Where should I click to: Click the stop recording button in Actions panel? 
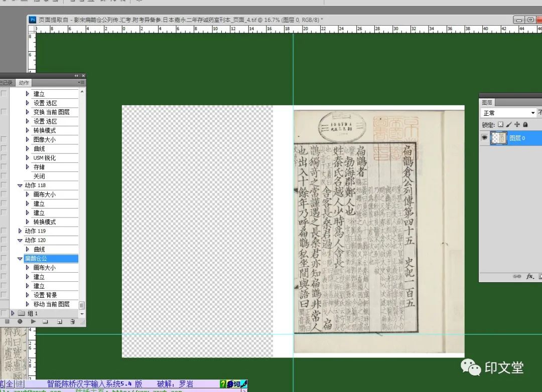(x=7, y=321)
